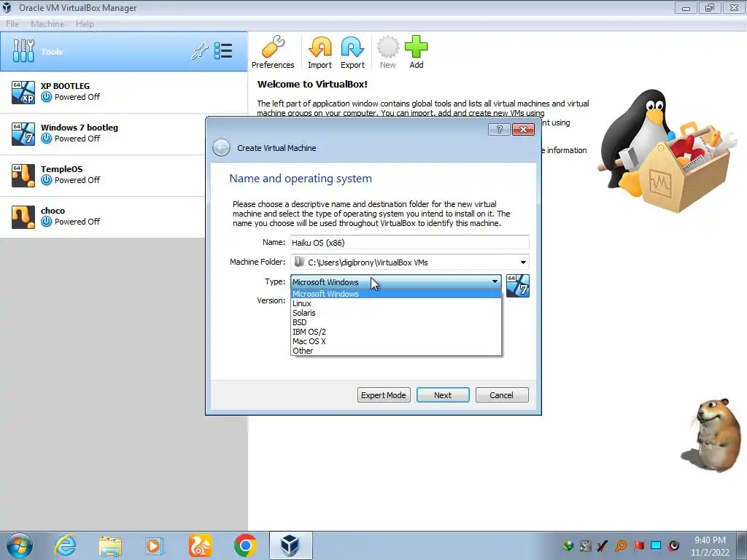The image size is (747, 560).
Task: Open the Help menu
Action: [x=85, y=24]
